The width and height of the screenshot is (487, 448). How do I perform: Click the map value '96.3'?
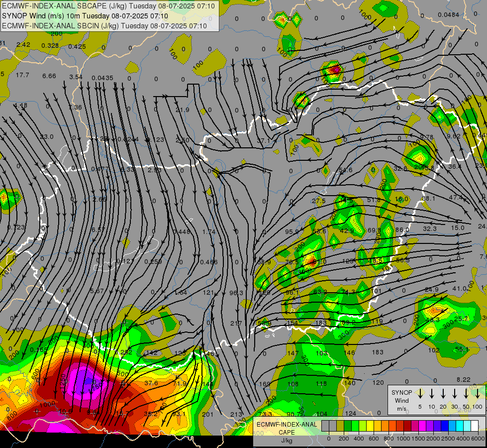236,293
